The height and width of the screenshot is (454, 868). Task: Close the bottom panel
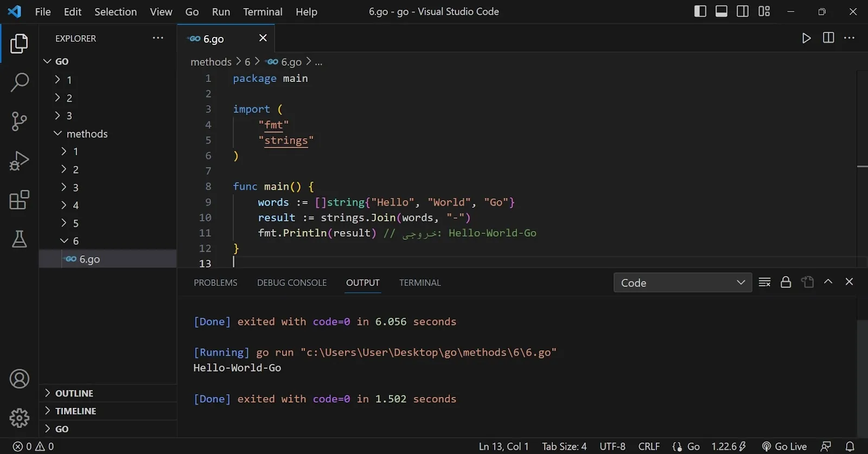850,282
